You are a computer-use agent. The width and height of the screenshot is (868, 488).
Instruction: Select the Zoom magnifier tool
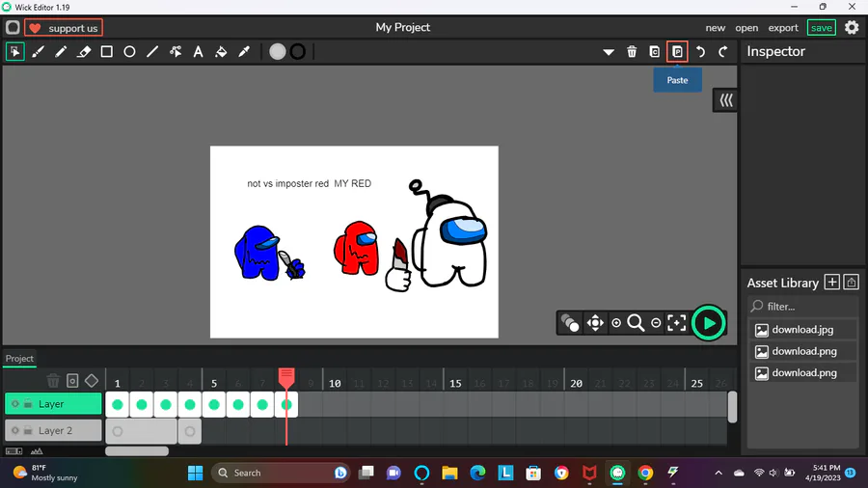click(x=636, y=322)
